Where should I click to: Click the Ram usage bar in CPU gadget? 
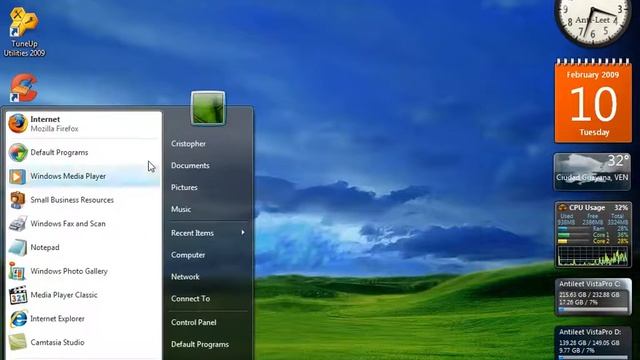tap(574, 229)
